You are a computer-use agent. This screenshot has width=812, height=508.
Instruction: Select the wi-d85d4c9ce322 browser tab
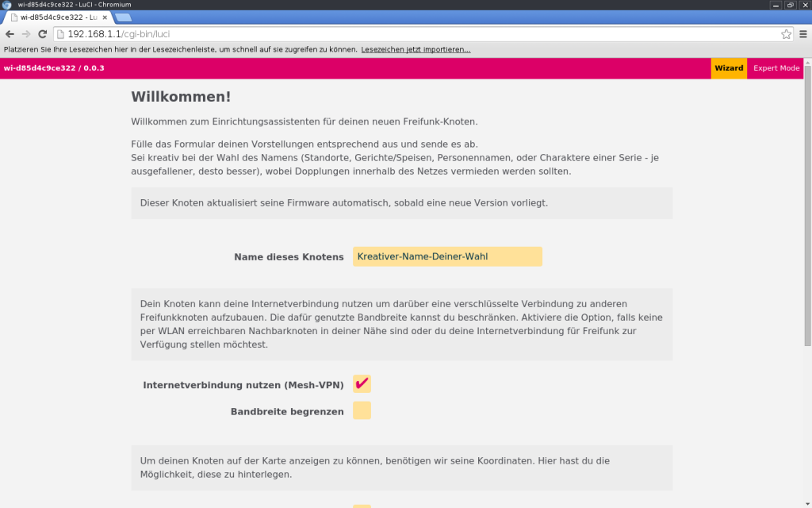point(57,17)
